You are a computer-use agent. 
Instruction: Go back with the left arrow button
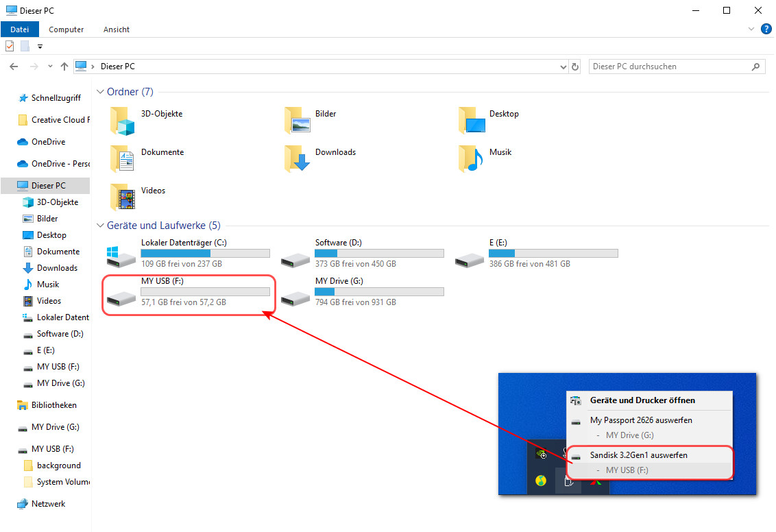click(x=14, y=66)
